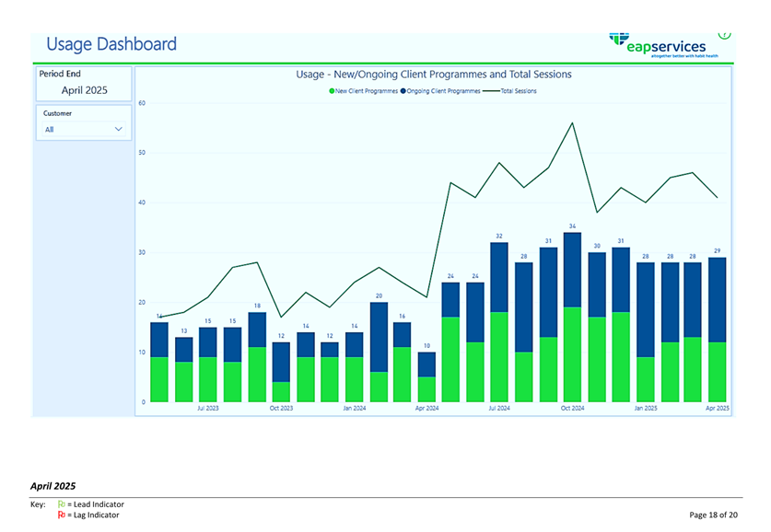Click the Usage Dashboard page title
This screenshot has width=771, height=532.
(111, 44)
